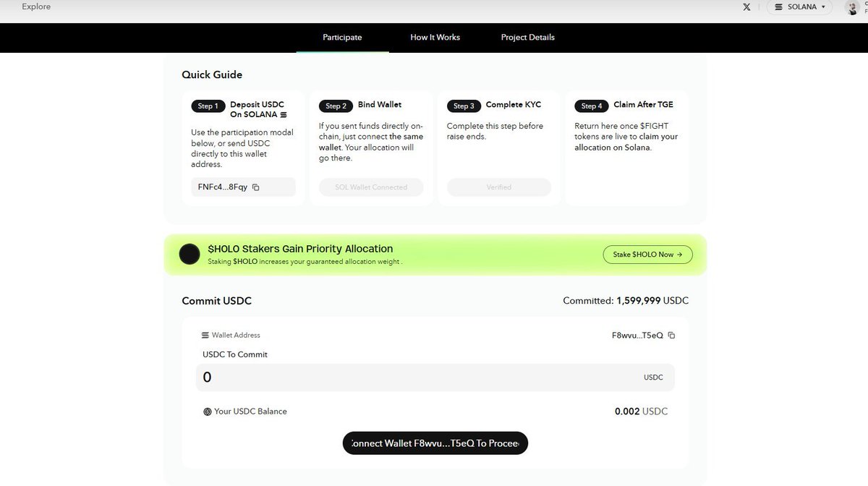Click the 'Claim After TGE' title
Image resolution: width=868 pixels, height=486 pixels.
[643, 105]
